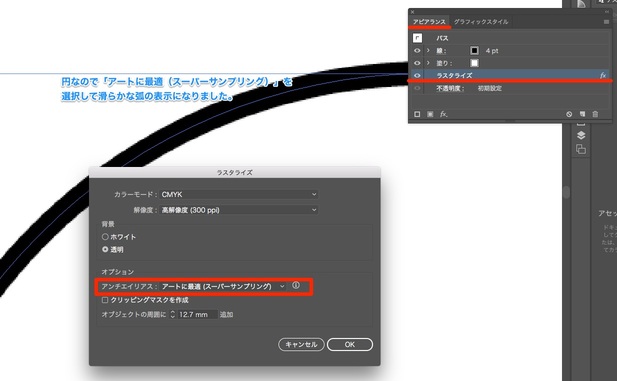The height and width of the screenshot is (381, 617).
Task: Click the 12.7 mm padding input field
Action: tap(198, 314)
